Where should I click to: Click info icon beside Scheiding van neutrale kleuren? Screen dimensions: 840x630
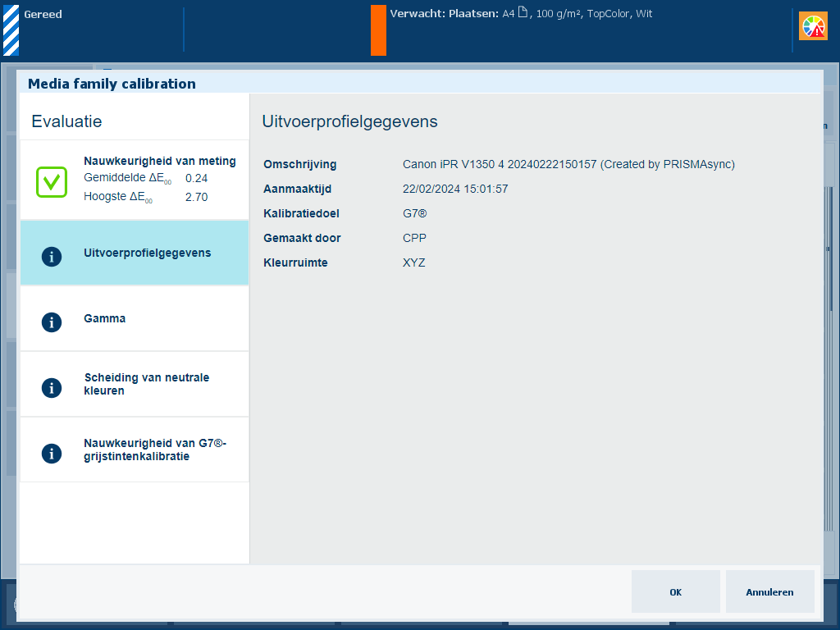coord(52,388)
